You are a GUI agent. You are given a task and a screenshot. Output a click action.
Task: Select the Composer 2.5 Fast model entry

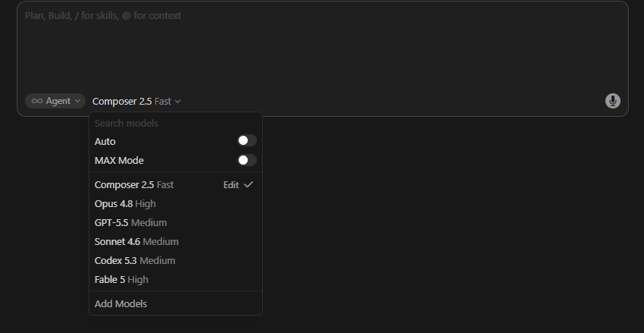(176, 185)
